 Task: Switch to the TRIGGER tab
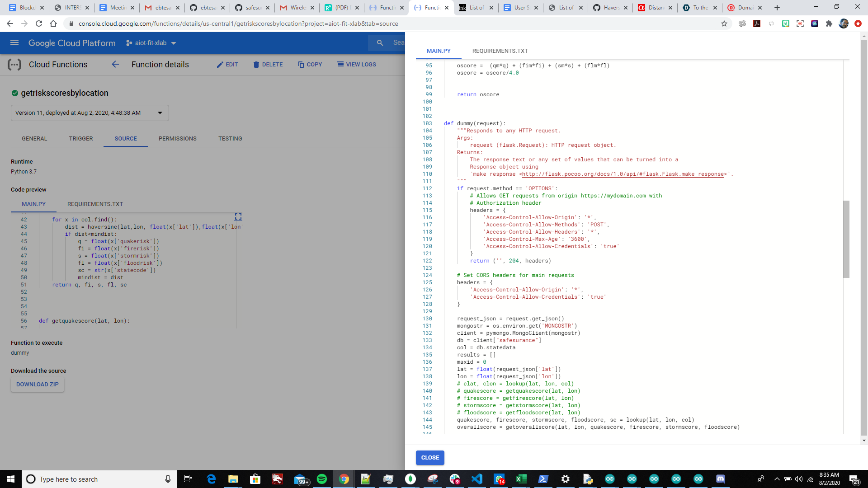81,139
